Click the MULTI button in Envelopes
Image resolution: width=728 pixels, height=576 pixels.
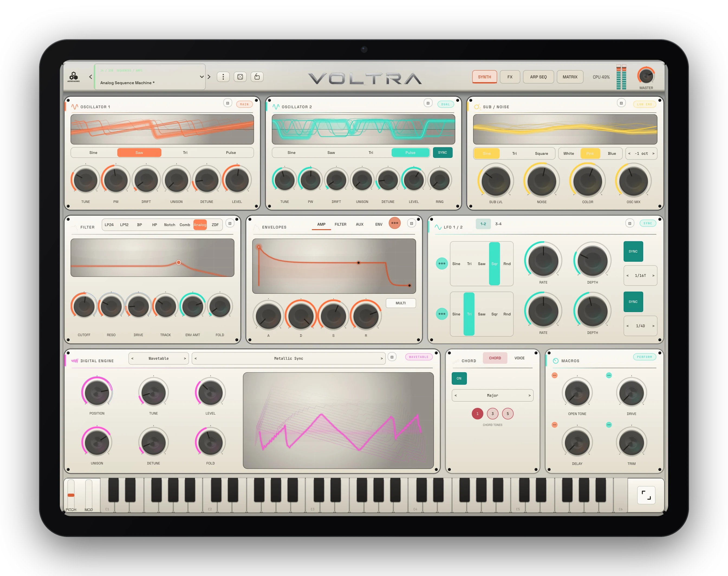[401, 303]
